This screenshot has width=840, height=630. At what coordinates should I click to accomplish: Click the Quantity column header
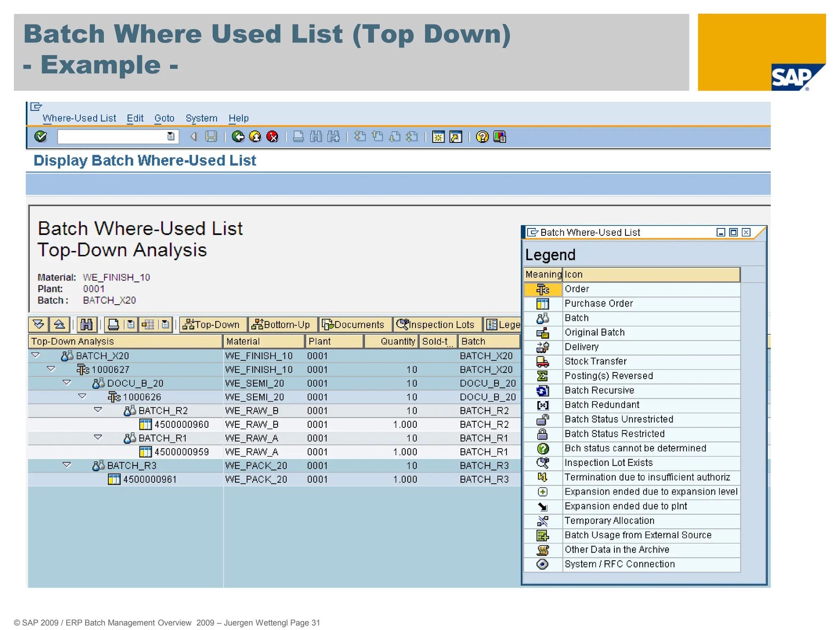point(391,341)
